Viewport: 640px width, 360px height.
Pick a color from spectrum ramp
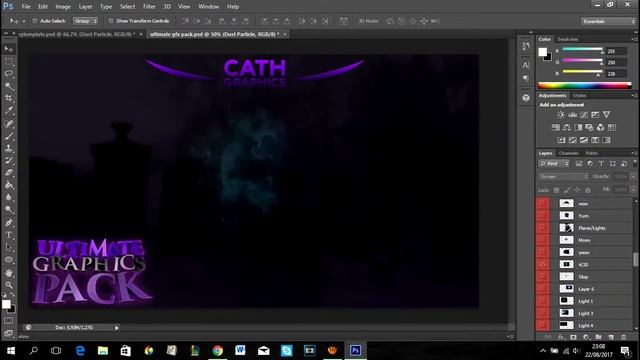584,85
